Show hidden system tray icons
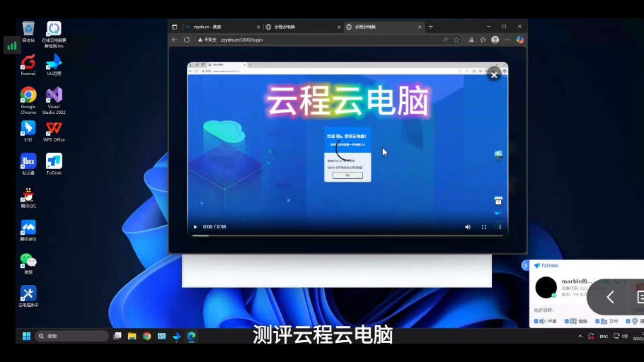644x362 pixels. [580, 336]
